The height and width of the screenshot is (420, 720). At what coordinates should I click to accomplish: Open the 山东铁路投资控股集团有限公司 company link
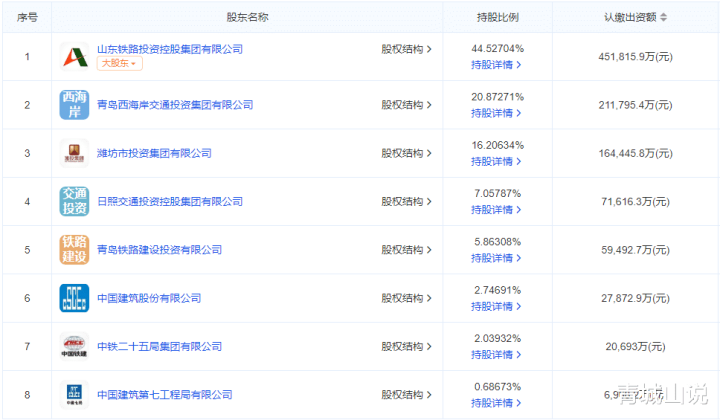click(170, 49)
